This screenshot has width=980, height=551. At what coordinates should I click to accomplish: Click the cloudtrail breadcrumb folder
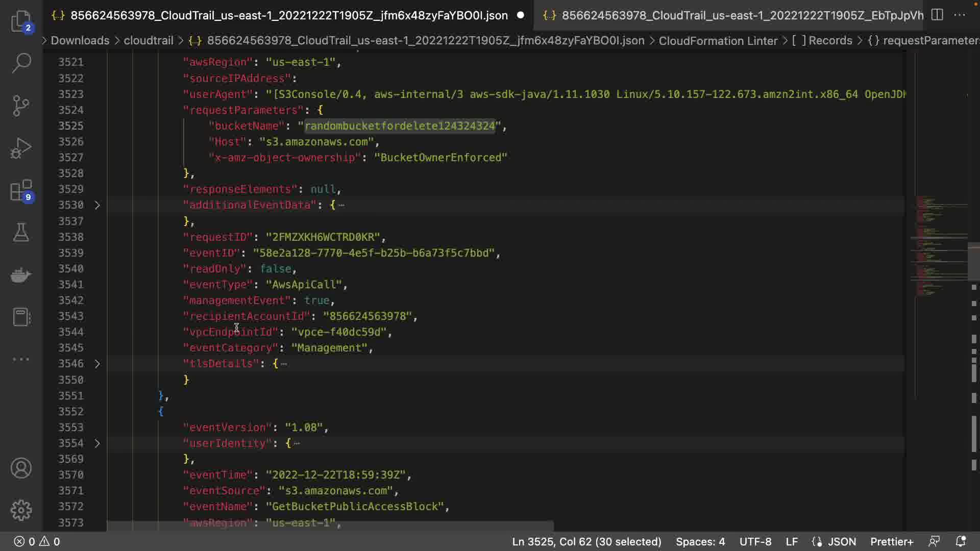tap(148, 40)
